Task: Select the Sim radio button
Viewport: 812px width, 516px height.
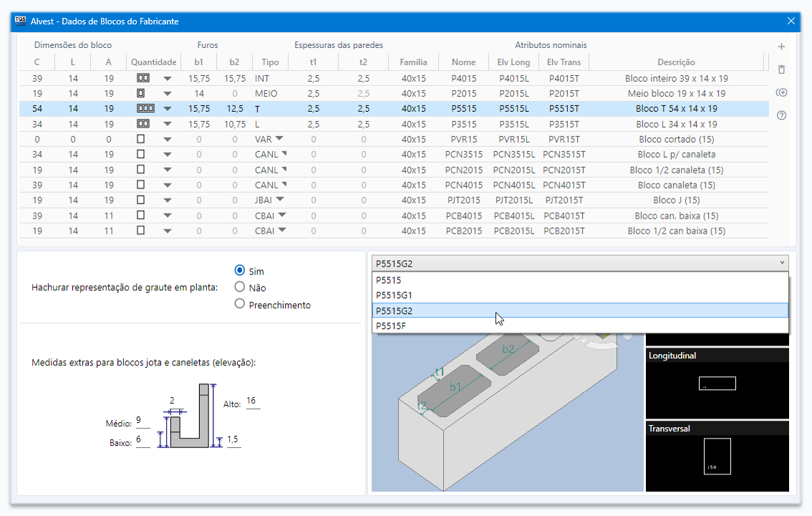Action: click(x=240, y=271)
